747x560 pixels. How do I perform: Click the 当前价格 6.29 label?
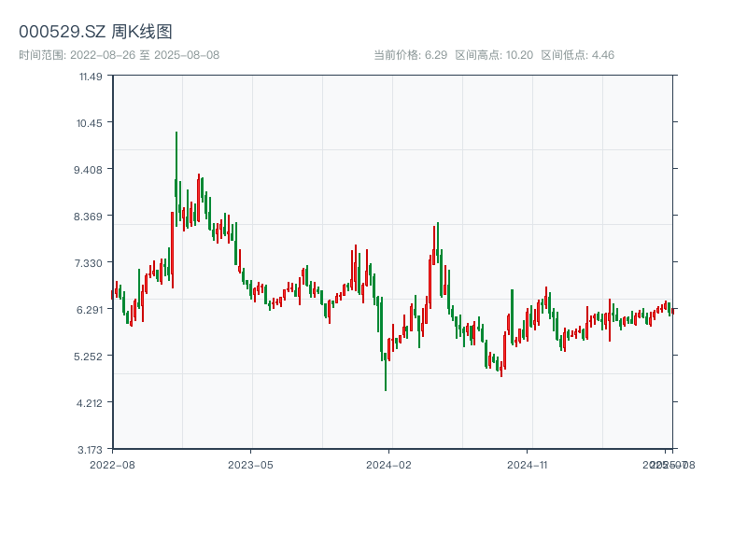[410, 55]
